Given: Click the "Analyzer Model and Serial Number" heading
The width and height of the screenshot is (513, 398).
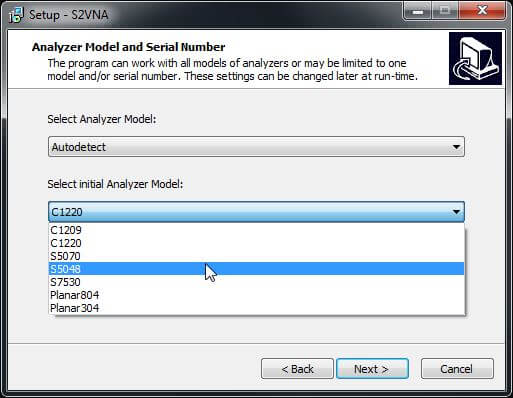Looking at the screenshot, I should 129,47.
